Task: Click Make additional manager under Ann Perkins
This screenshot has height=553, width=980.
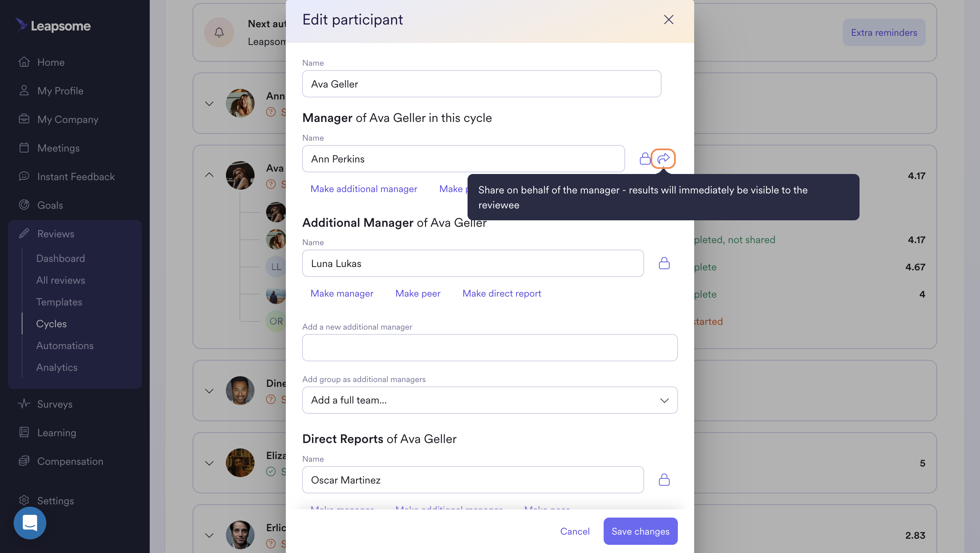Action: click(364, 189)
